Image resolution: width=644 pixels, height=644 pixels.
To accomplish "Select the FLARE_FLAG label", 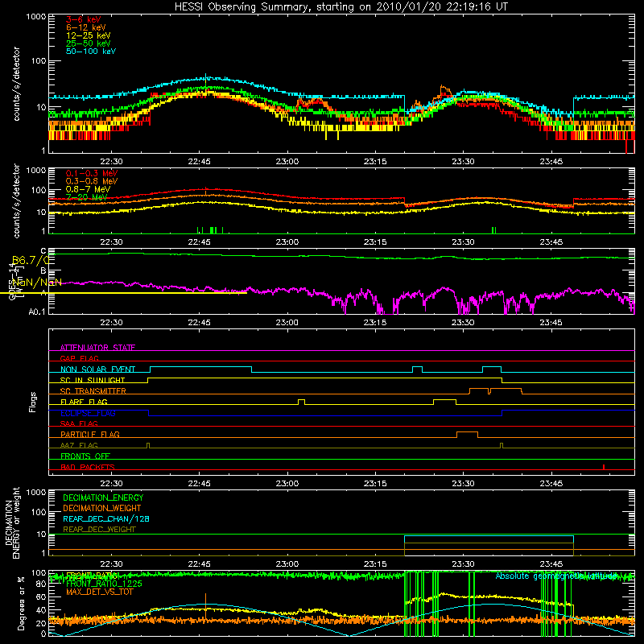I will pyautogui.click(x=84, y=402).
